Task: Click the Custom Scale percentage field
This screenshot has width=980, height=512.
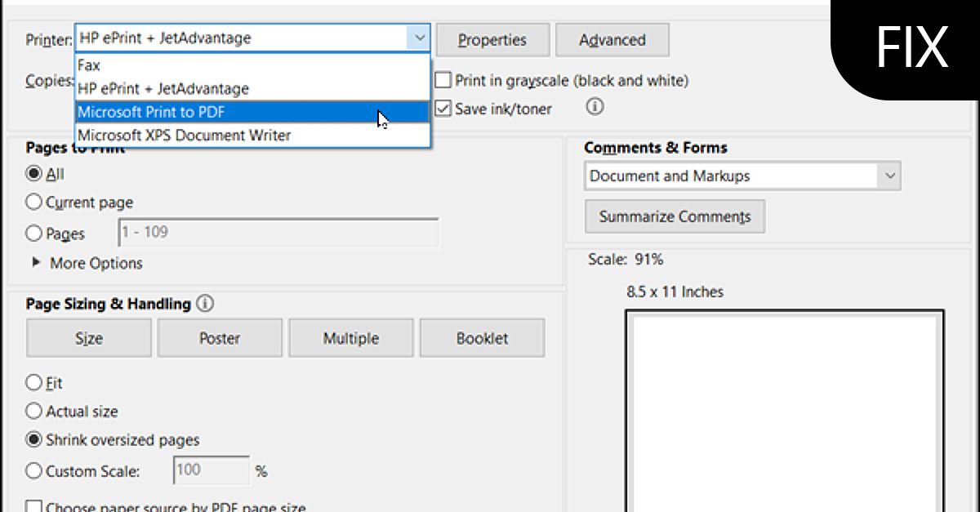Action: 211,470
